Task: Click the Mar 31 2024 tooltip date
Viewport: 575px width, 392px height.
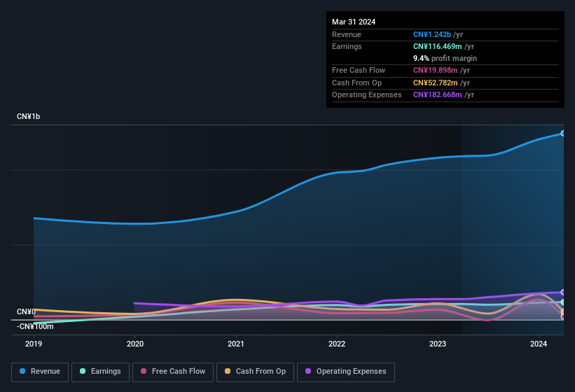Action: tap(354, 22)
